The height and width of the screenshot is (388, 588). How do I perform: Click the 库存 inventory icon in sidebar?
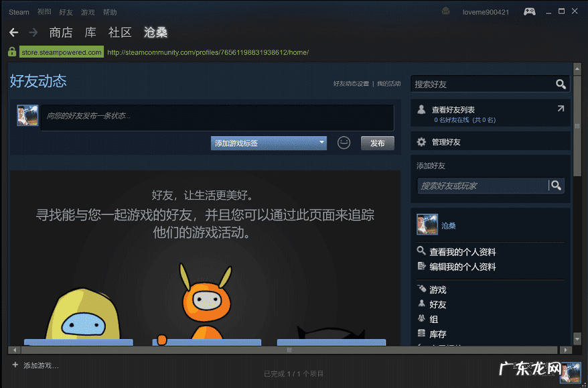coord(421,333)
